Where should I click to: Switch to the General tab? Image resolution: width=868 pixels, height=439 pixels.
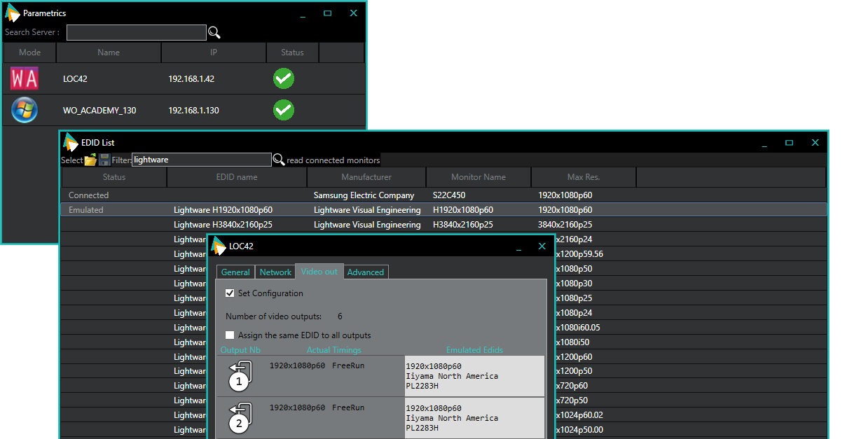235,272
